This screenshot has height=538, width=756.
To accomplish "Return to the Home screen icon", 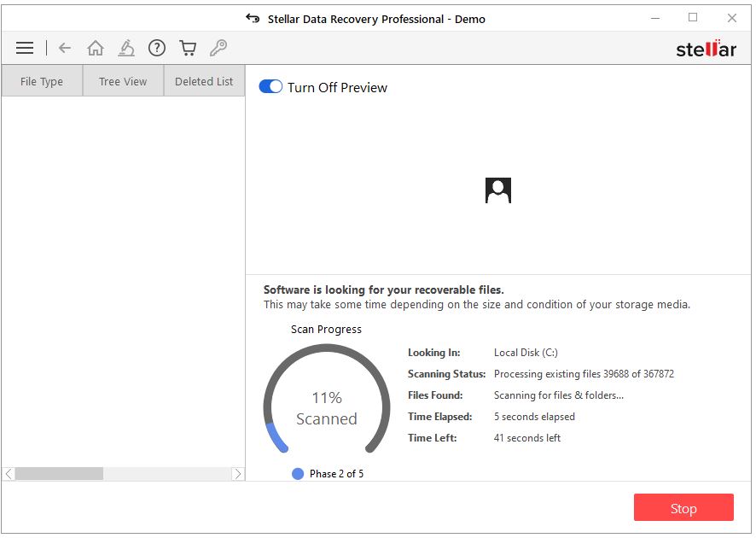I will pos(96,48).
